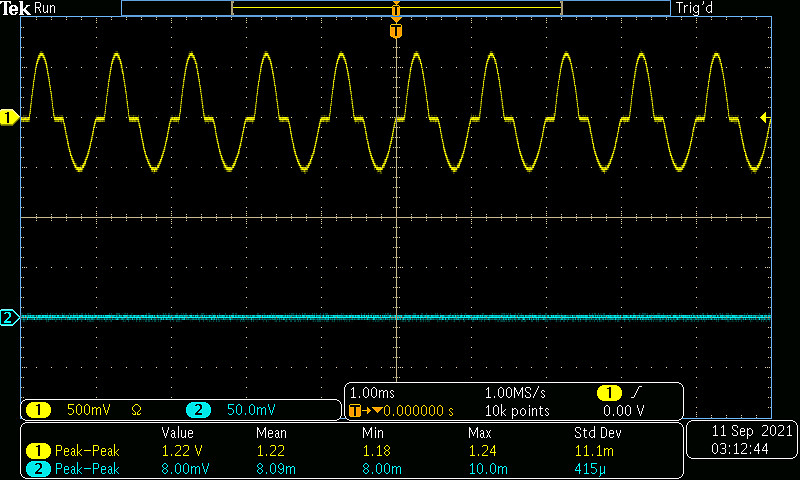Click the Max column header
Image resolution: width=800 pixels, height=480 pixels.
click(480, 434)
